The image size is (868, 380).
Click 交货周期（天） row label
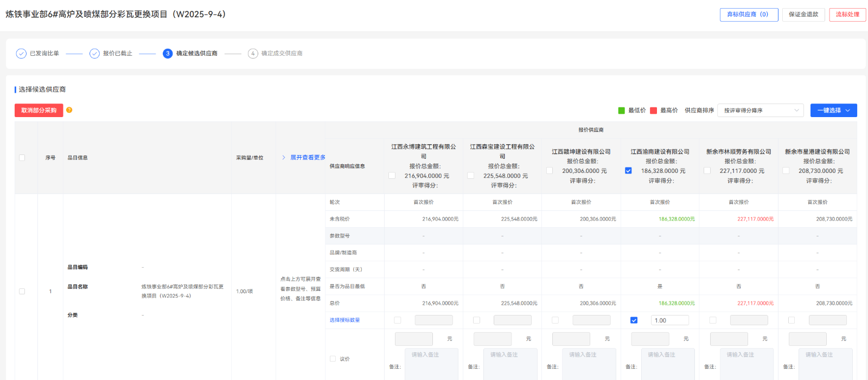tap(346, 269)
